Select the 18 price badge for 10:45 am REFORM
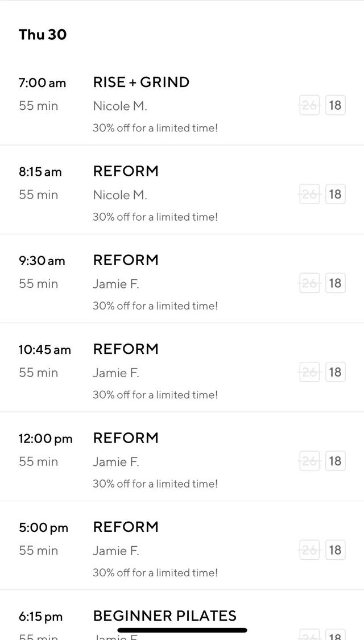Image resolution: width=364 pixels, height=640 pixels. point(336,371)
